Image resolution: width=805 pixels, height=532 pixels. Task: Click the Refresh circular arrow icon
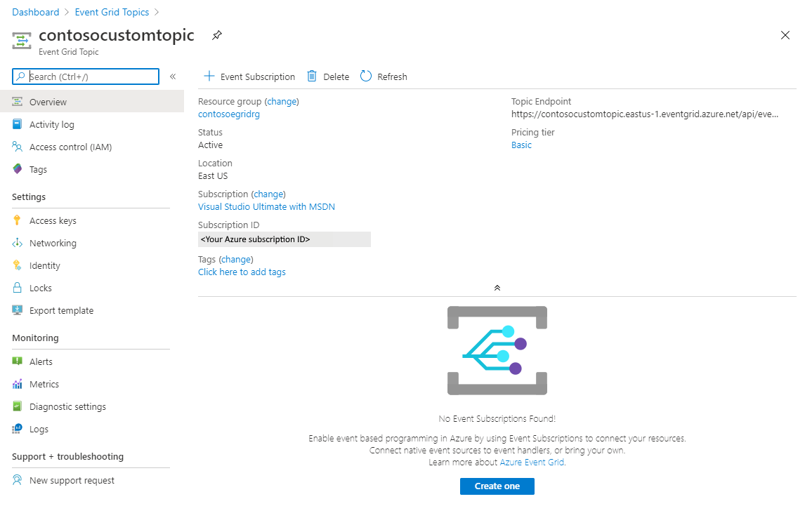(x=365, y=77)
